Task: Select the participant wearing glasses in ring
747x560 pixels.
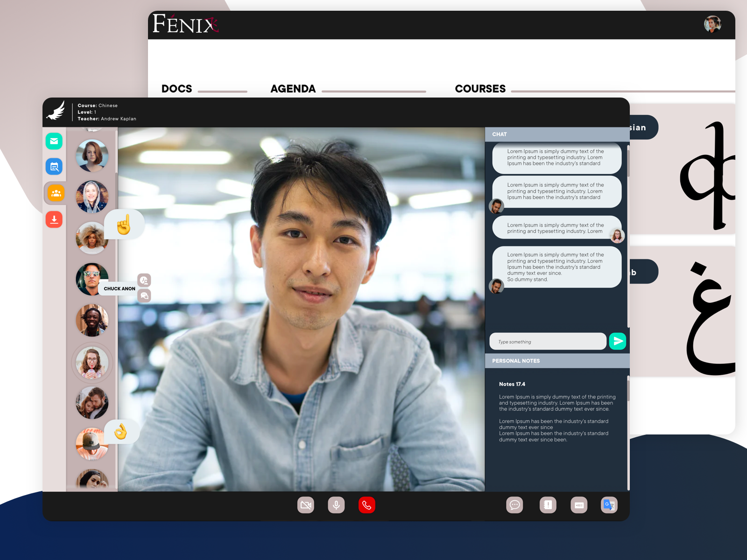Action: 92,363
